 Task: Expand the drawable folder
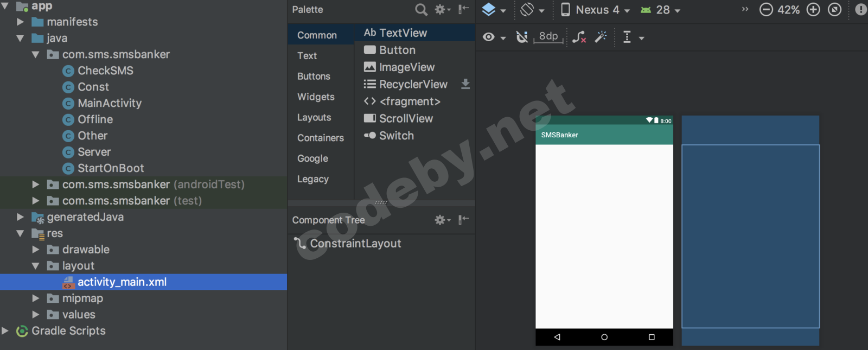click(35, 250)
